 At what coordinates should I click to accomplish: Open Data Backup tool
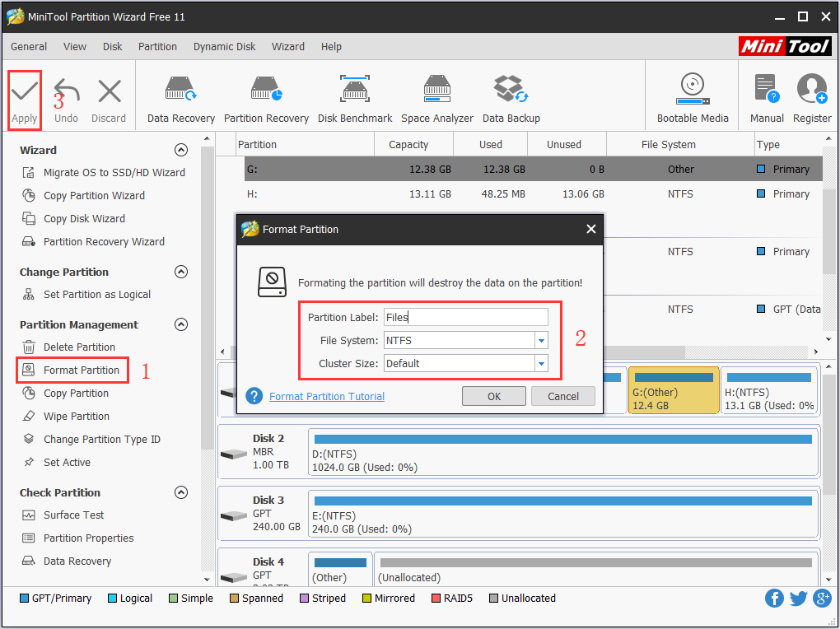[511, 100]
